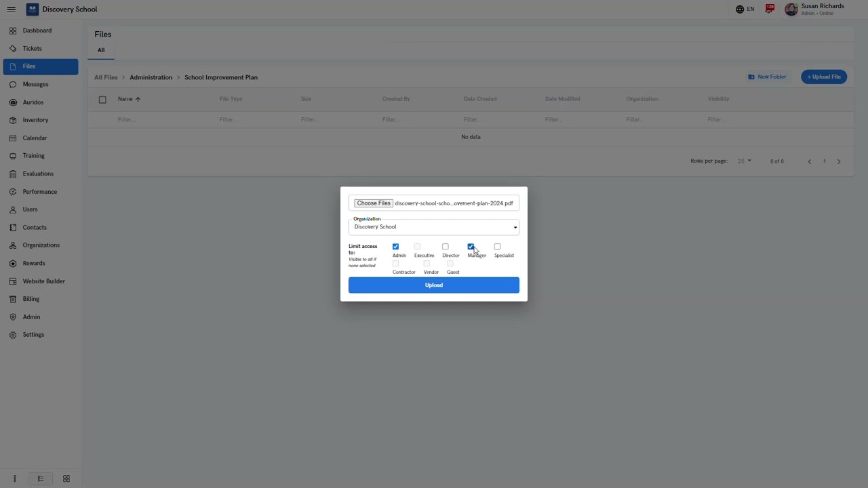Toggle the Guest access checkbox
Image resolution: width=868 pixels, height=488 pixels.
(450, 264)
